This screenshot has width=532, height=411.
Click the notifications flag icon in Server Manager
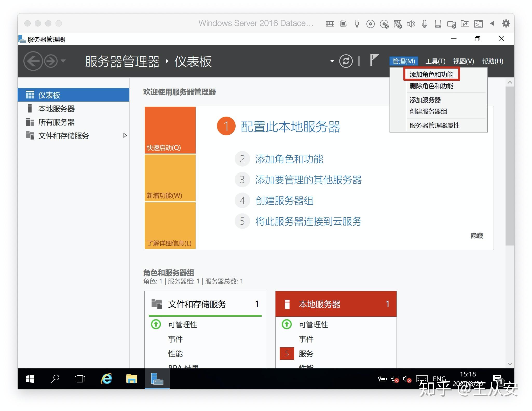(x=374, y=60)
